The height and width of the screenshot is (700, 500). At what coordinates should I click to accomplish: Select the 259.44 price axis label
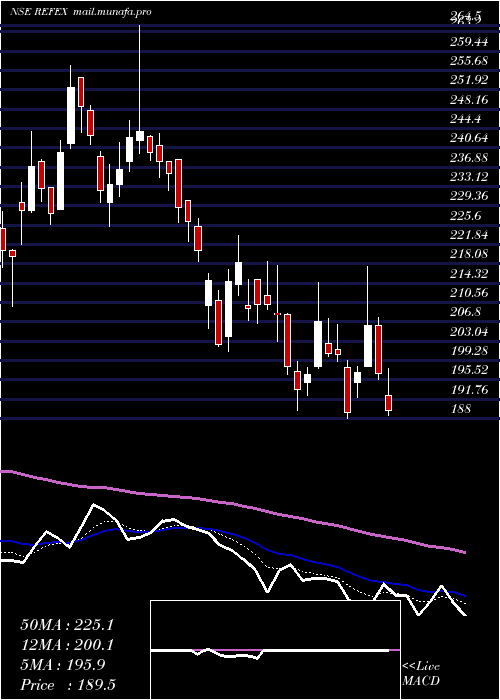(468, 42)
